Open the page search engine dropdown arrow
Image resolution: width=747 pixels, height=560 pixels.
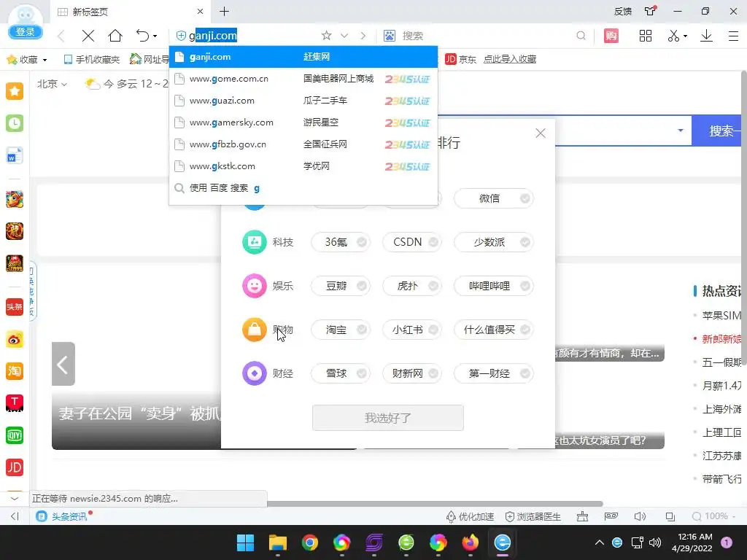pyautogui.click(x=681, y=131)
